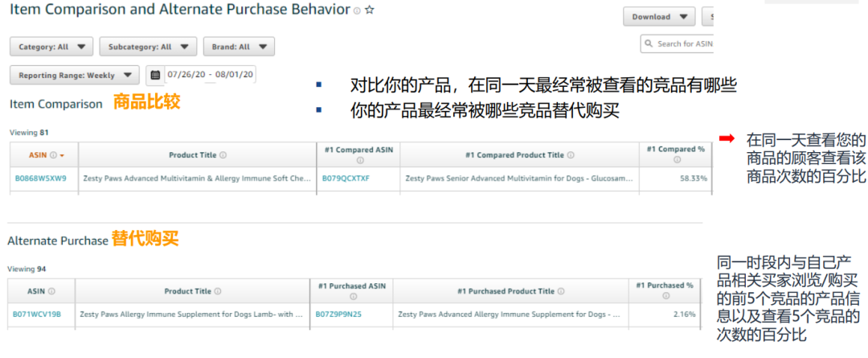Viewport: 868px width, 358px height.
Task: Open the Category: All dropdown
Action: pyautogui.click(x=51, y=47)
